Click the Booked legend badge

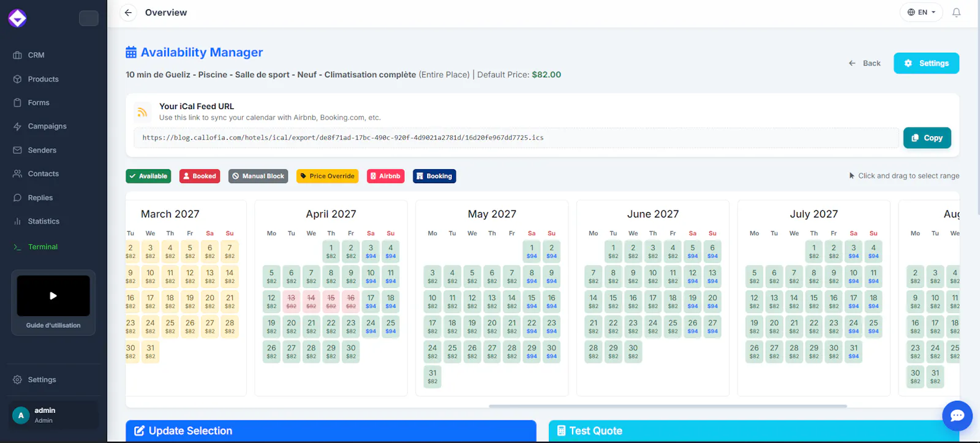coord(200,176)
